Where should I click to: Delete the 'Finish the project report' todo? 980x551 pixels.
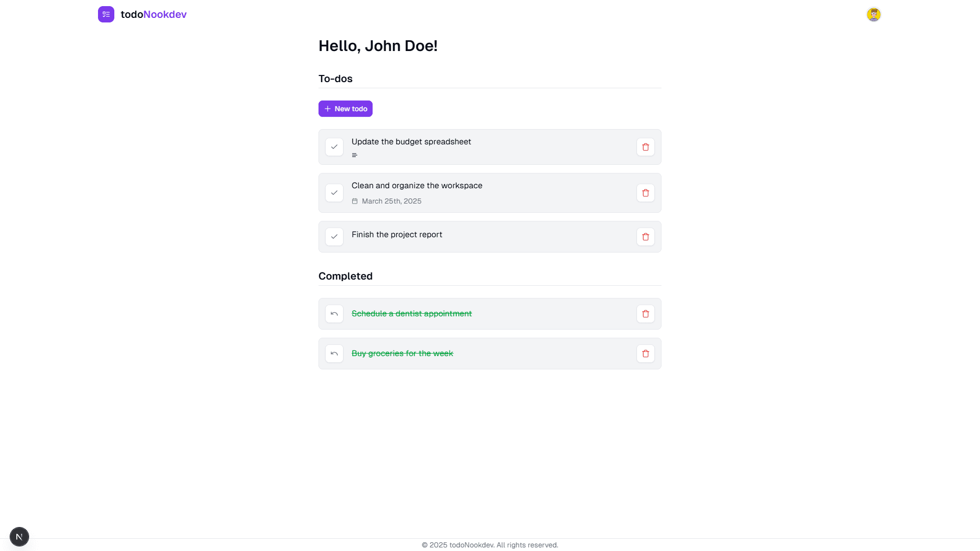point(645,237)
